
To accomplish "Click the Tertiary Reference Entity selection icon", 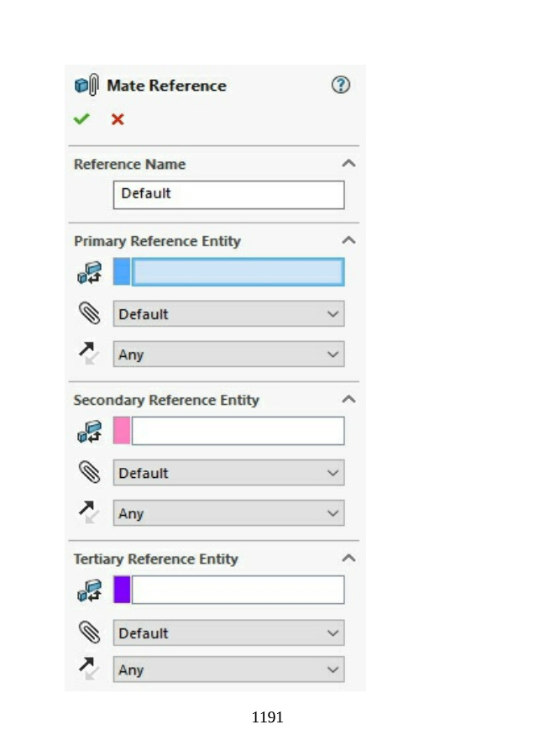I will click(x=88, y=590).
